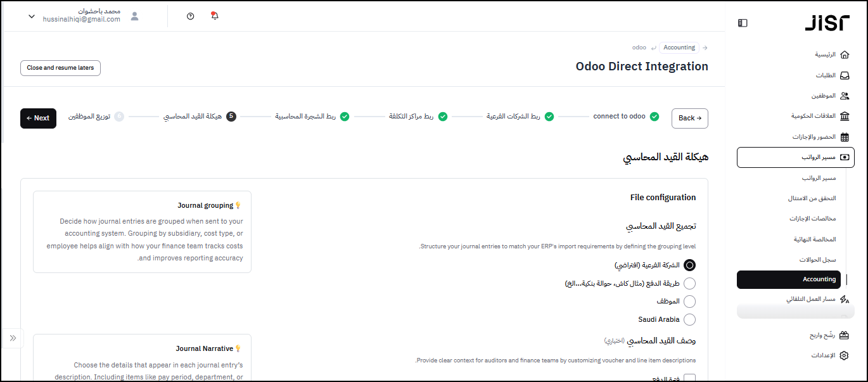Choose الموظف grouping radio button
Screen dimensions: 868x382
[689, 302]
